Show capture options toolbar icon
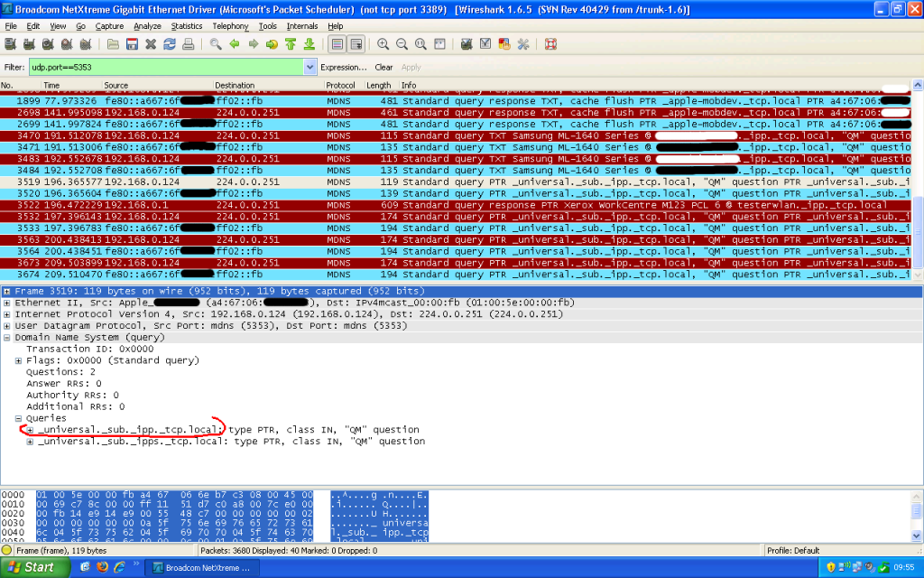Screen dimensions: 924x578 (x=29, y=44)
